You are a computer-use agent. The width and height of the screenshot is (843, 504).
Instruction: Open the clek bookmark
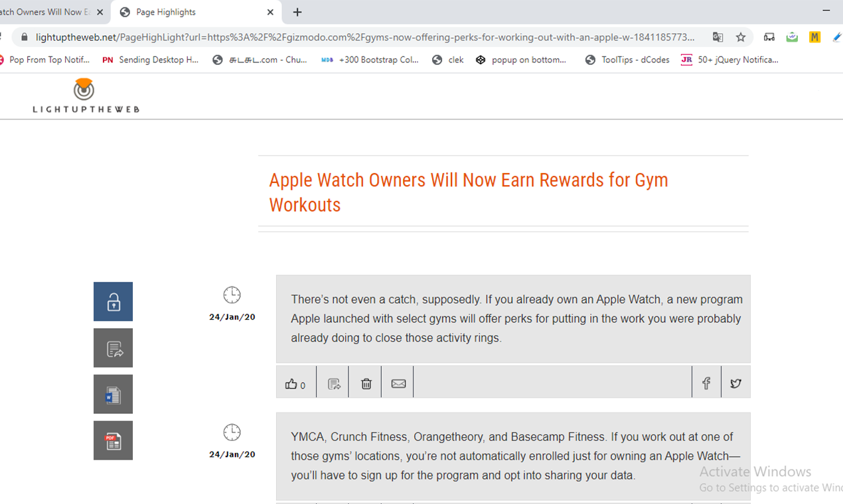click(448, 60)
